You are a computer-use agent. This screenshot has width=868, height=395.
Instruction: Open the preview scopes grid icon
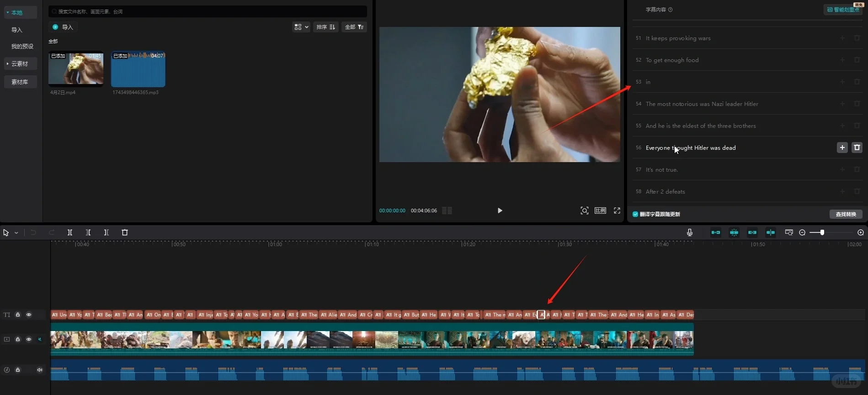[x=447, y=211]
